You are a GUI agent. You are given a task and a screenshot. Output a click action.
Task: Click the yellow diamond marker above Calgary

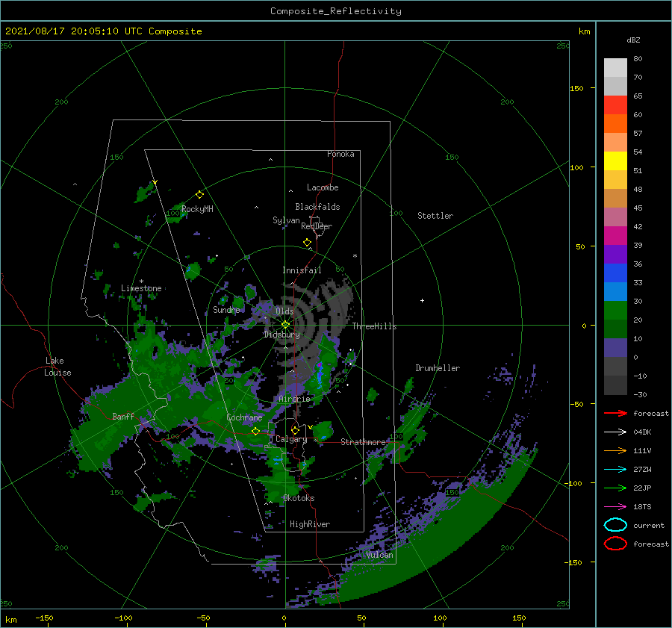point(295,430)
